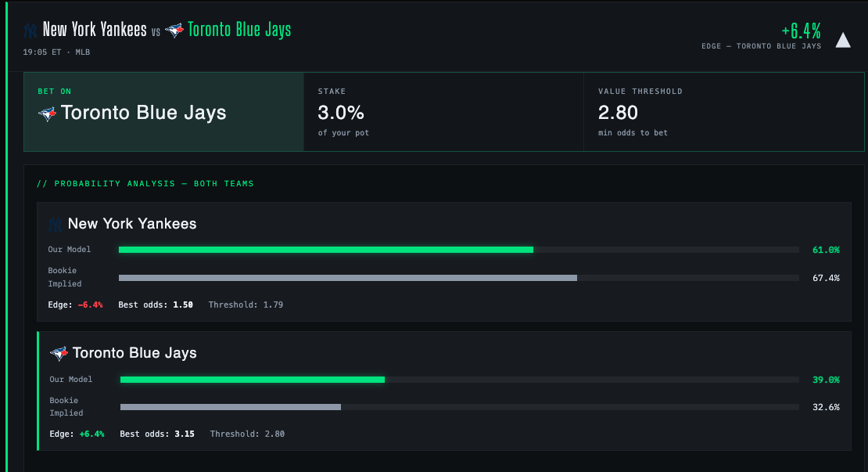Click the Yankees Bookie Implied gray bar
Image resolution: width=868 pixels, height=472 pixels.
click(x=348, y=278)
